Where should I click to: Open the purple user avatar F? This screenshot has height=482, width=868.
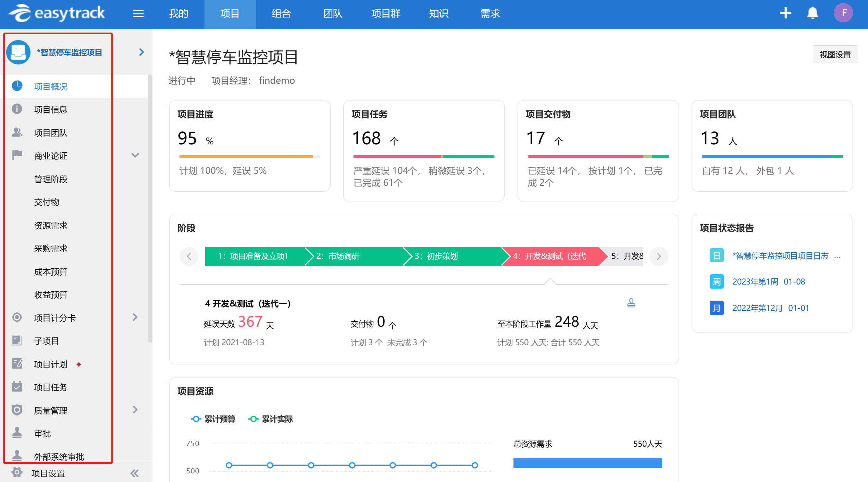point(843,13)
